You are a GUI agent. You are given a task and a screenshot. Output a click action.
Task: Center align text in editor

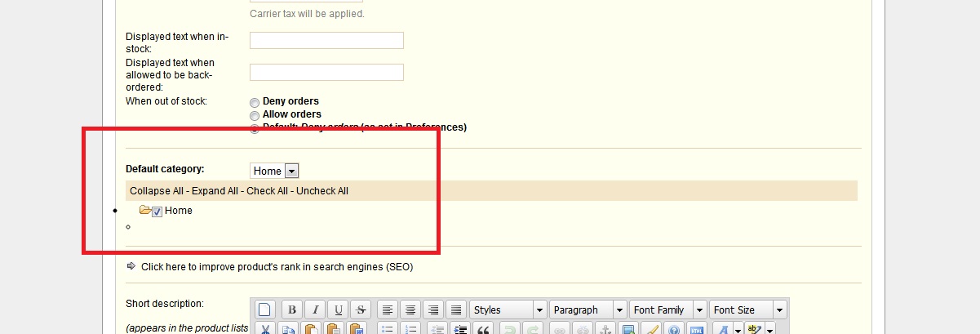[410, 310]
